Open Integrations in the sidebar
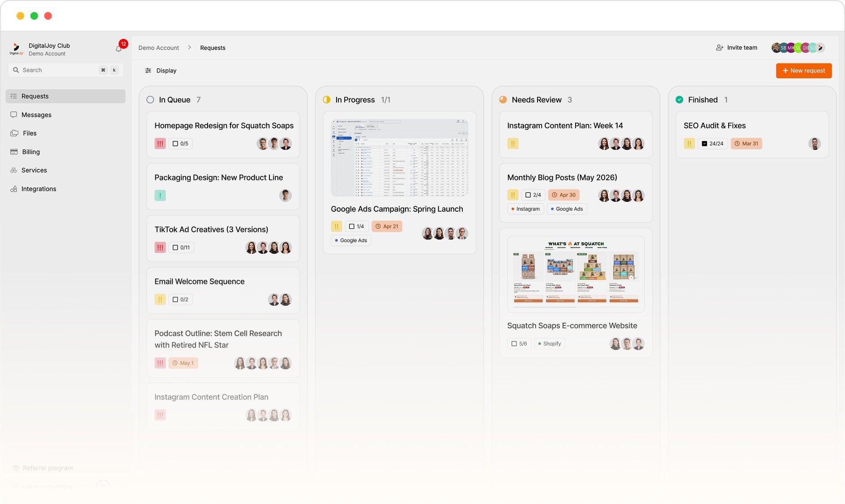 pos(65,189)
